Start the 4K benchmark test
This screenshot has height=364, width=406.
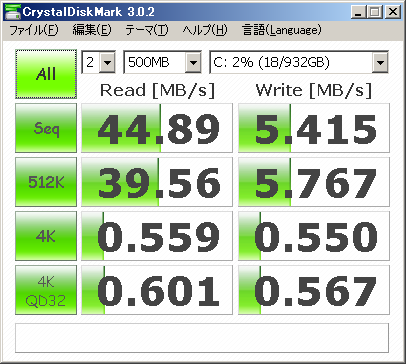pos(46,236)
